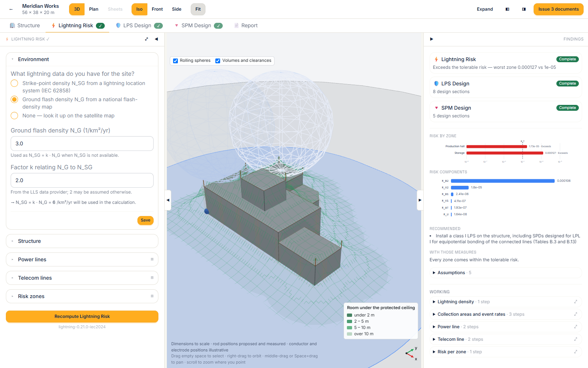Go back using the top-left arrow
The width and height of the screenshot is (588, 368).
click(x=11, y=9)
